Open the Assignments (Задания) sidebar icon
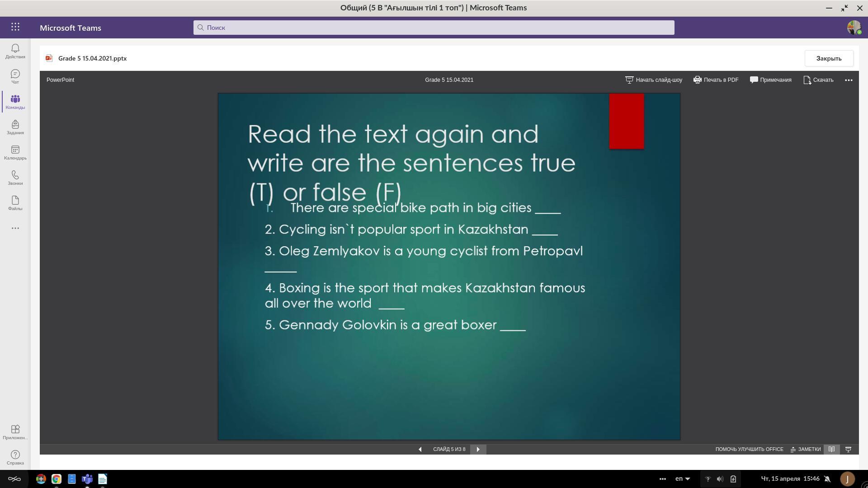 (15, 127)
